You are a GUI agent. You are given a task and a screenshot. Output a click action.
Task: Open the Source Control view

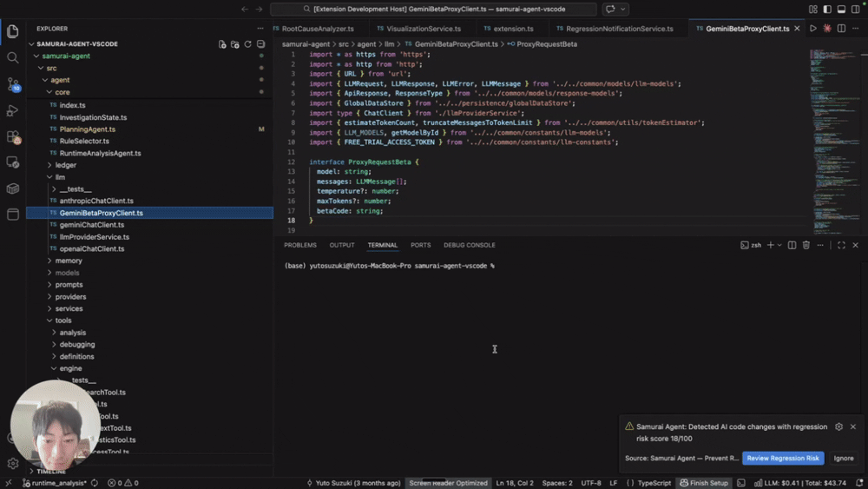point(12,84)
